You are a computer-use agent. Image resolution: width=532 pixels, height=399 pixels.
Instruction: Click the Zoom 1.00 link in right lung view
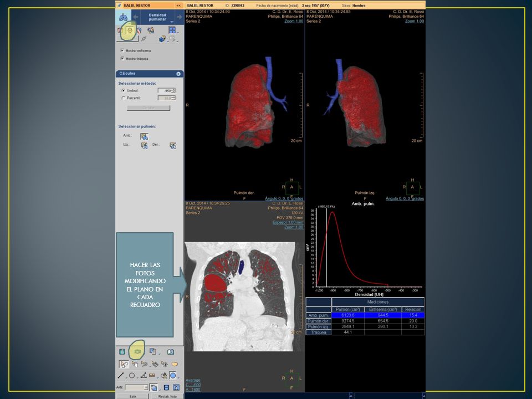pyautogui.click(x=294, y=21)
